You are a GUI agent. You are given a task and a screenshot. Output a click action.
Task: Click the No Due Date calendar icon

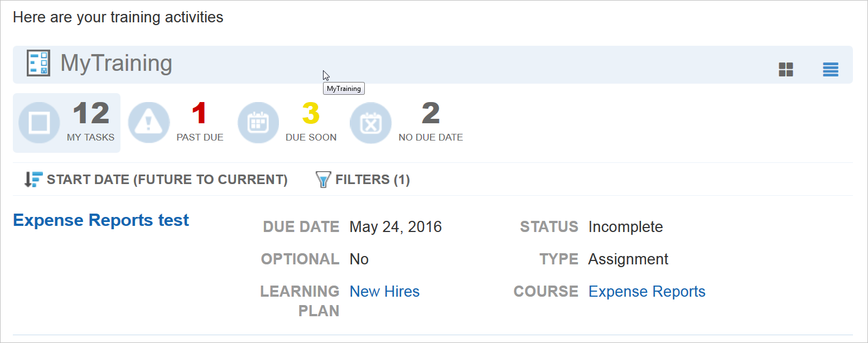(370, 123)
